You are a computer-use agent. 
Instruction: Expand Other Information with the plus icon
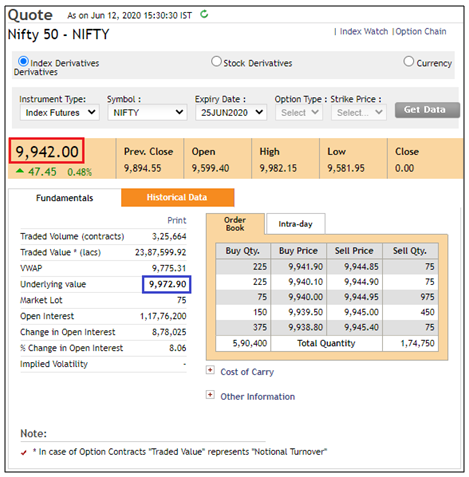(210, 395)
